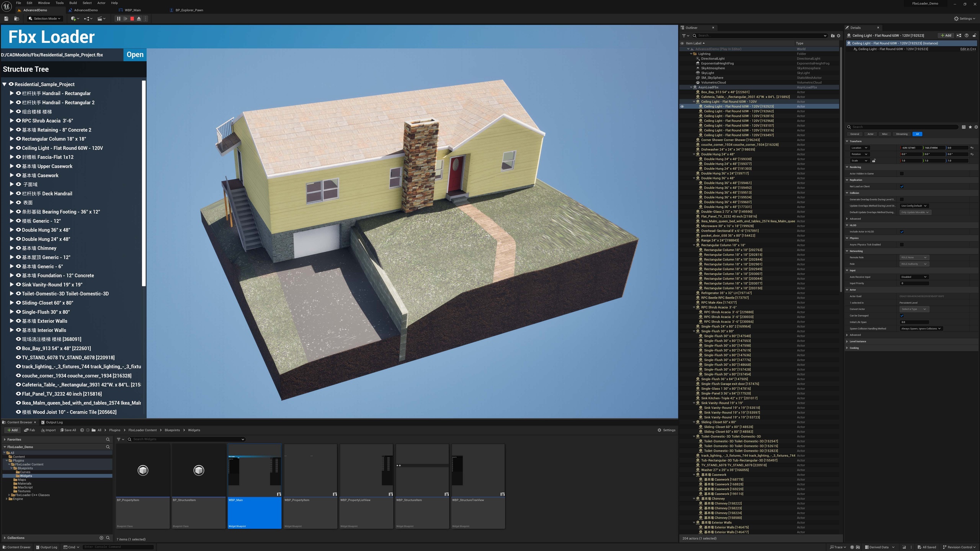This screenshot has height=551, width=980.
Task: Select the Streaming filter in the Details panel
Action: (901, 134)
